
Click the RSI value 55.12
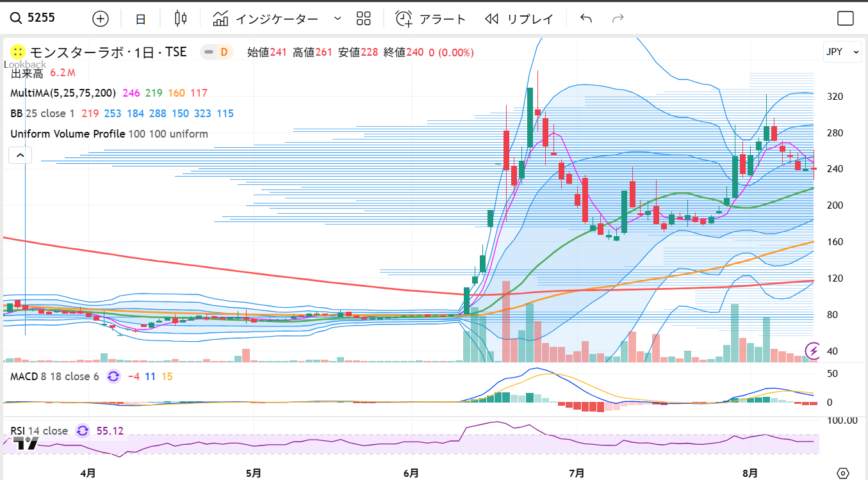tap(110, 431)
